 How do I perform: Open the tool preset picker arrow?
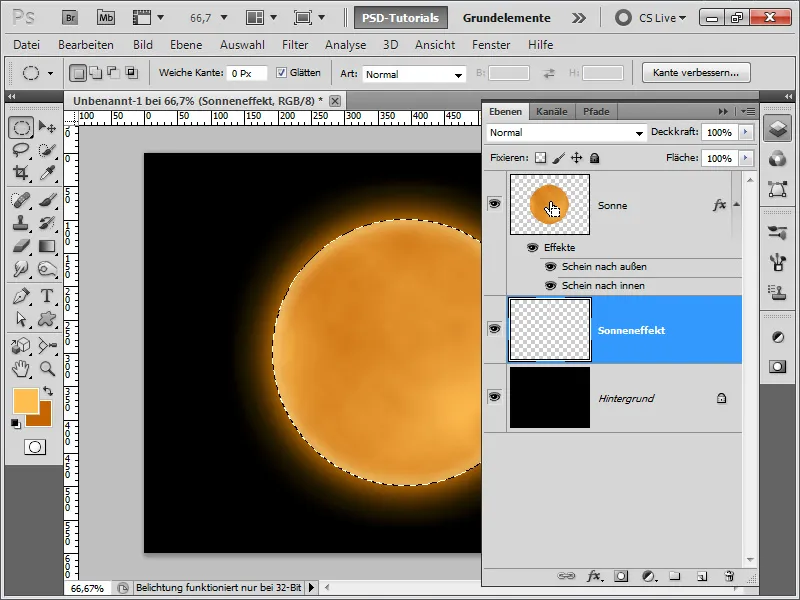click(x=50, y=73)
